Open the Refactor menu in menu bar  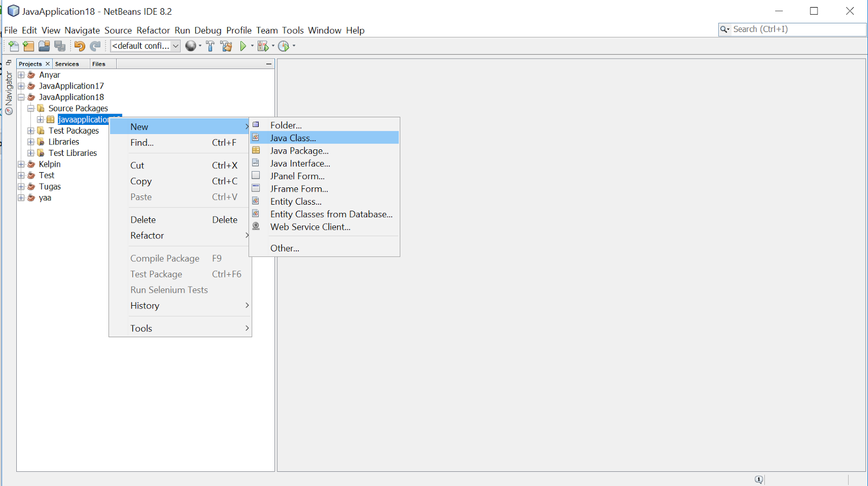click(x=153, y=30)
